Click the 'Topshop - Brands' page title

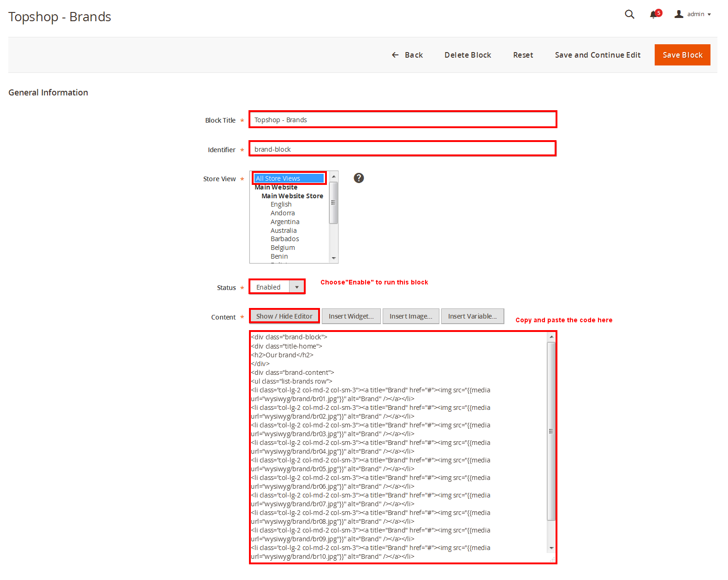60,17
